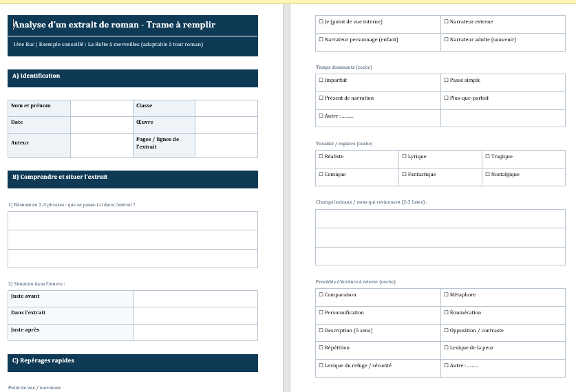Select 'Narrateur adulte (souvenir)' checkbox

(447, 40)
